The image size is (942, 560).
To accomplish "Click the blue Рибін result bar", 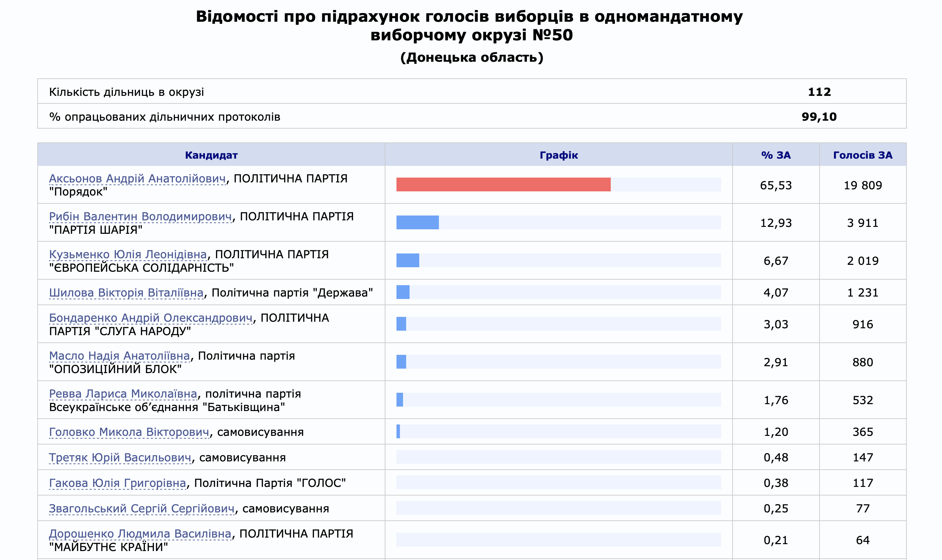I will tap(417, 223).
